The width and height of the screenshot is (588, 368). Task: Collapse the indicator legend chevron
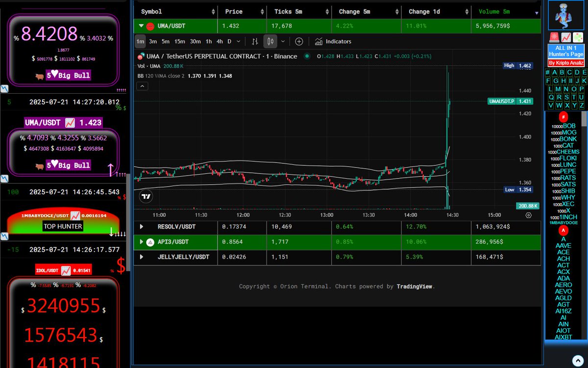141,86
